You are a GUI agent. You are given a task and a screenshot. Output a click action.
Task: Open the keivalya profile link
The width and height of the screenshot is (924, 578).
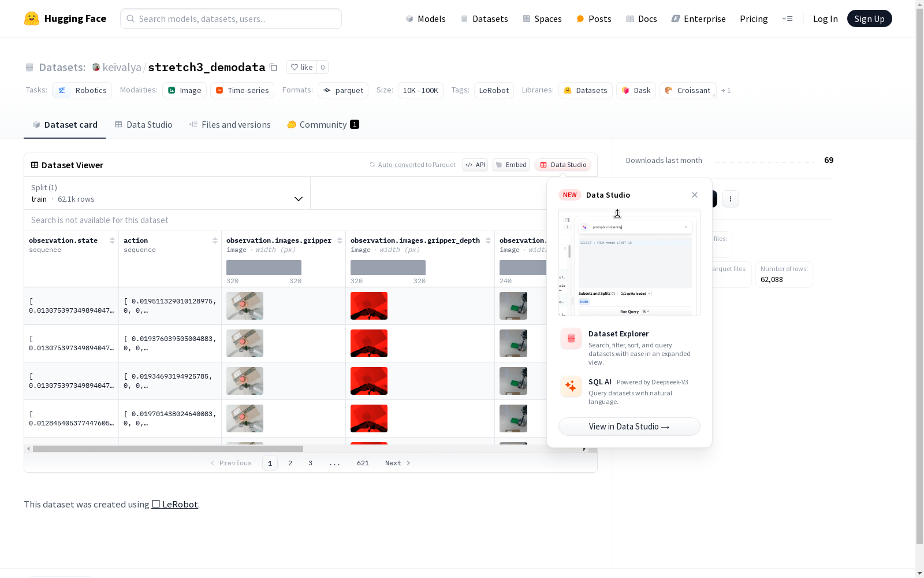point(122,67)
